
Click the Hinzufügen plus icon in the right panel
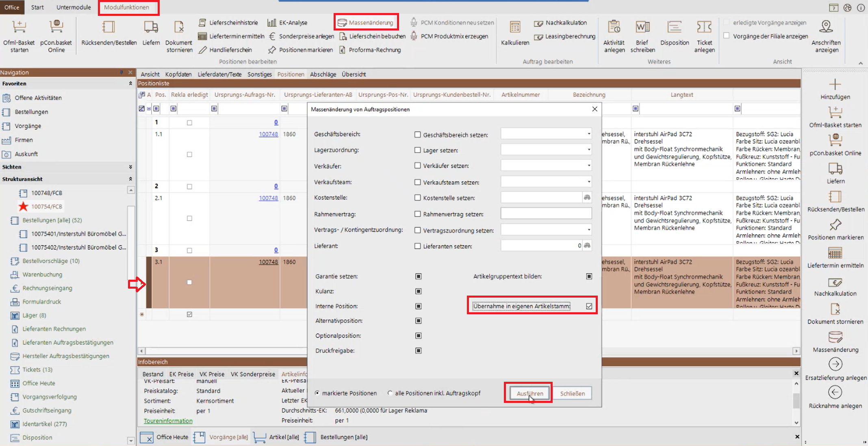835,85
